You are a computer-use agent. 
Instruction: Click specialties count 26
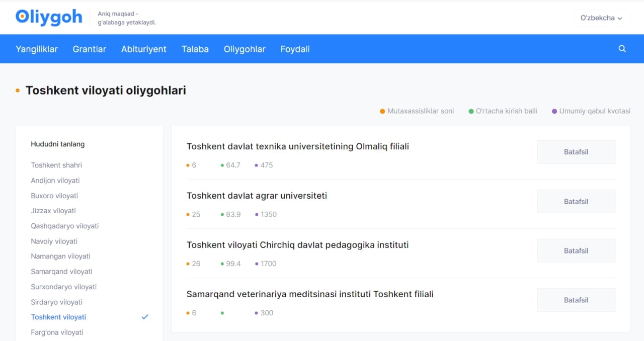[x=196, y=264]
